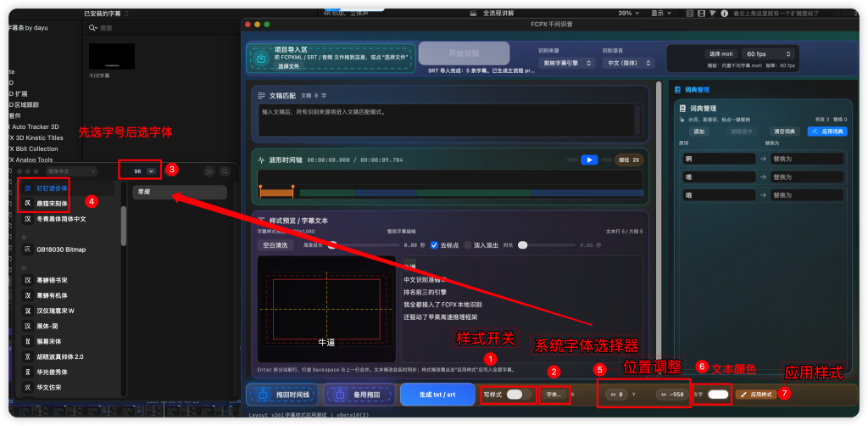Viewport: 868px width, 426px height.
Task: Toggle the 去标点 checkbox
Action: click(435, 245)
